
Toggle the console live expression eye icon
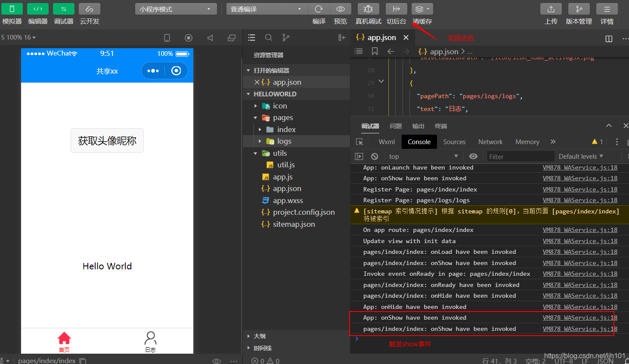tap(473, 157)
